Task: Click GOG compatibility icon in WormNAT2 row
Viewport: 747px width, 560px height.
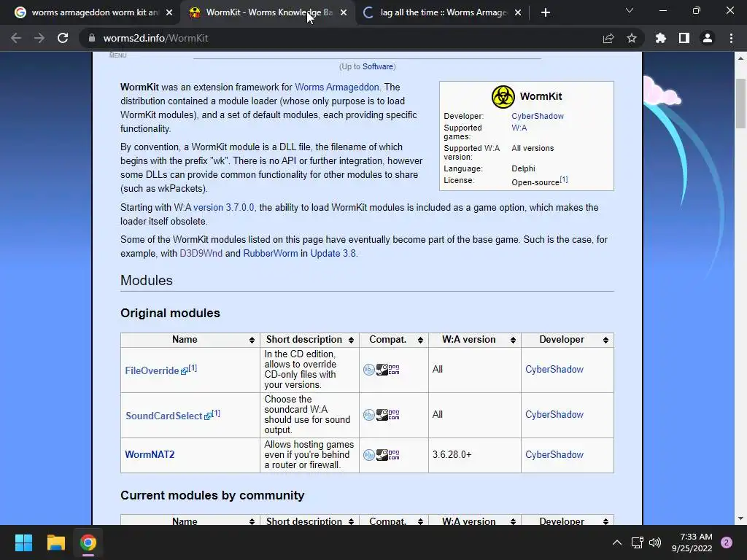Action: click(x=394, y=455)
